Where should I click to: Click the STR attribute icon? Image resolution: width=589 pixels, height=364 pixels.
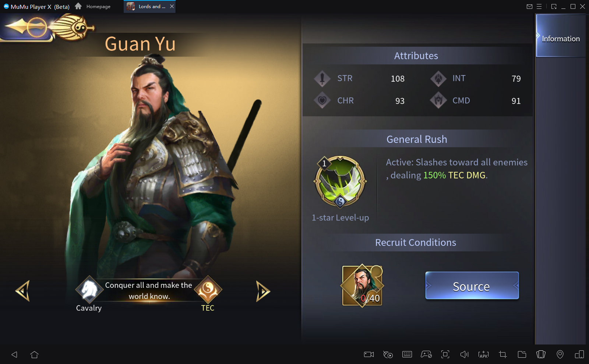[322, 78]
